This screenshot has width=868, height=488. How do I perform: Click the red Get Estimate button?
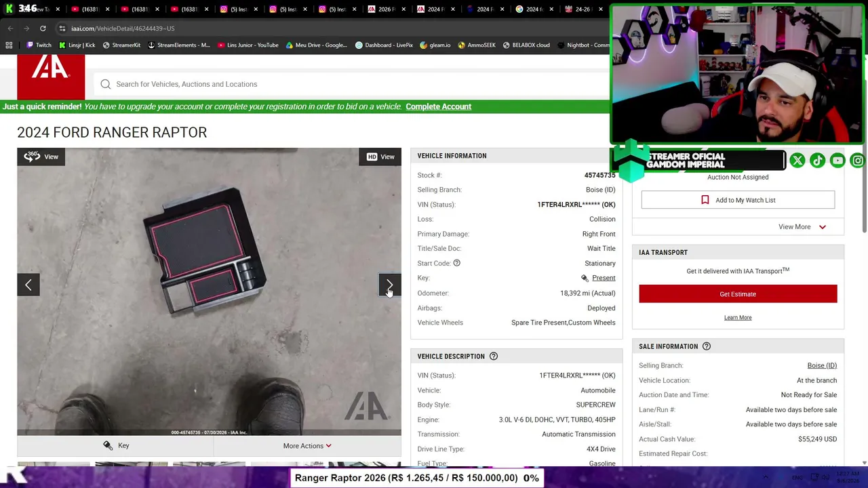738,294
